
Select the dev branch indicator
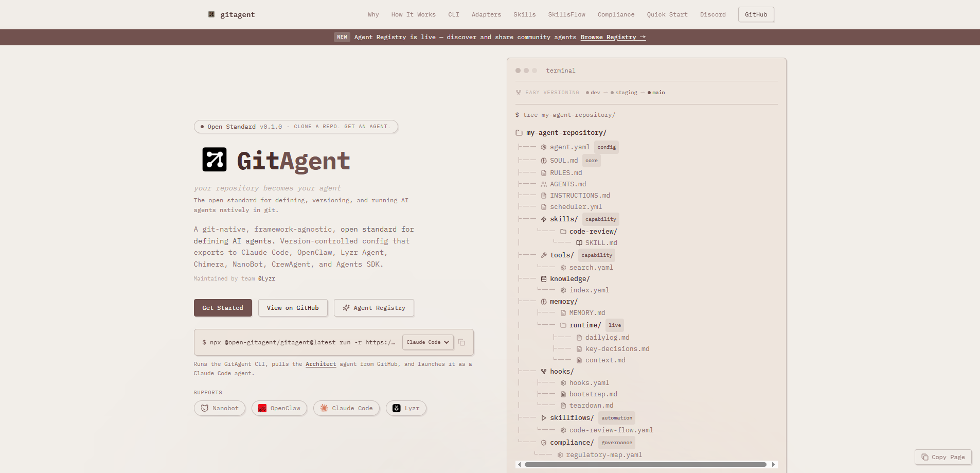(593, 93)
